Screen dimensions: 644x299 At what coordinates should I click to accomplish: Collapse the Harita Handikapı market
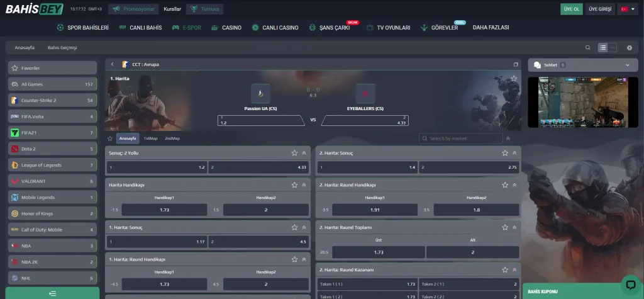[x=304, y=185]
